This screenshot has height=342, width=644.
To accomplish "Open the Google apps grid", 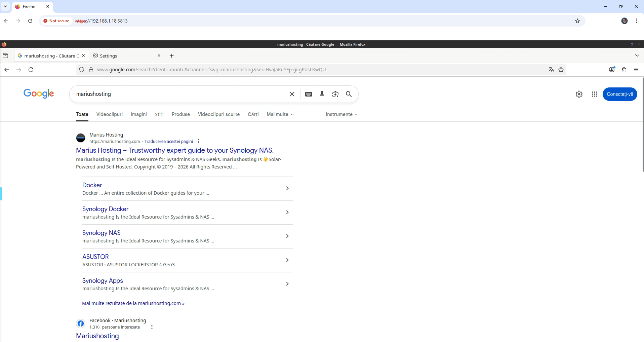I will (x=594, y=94).
